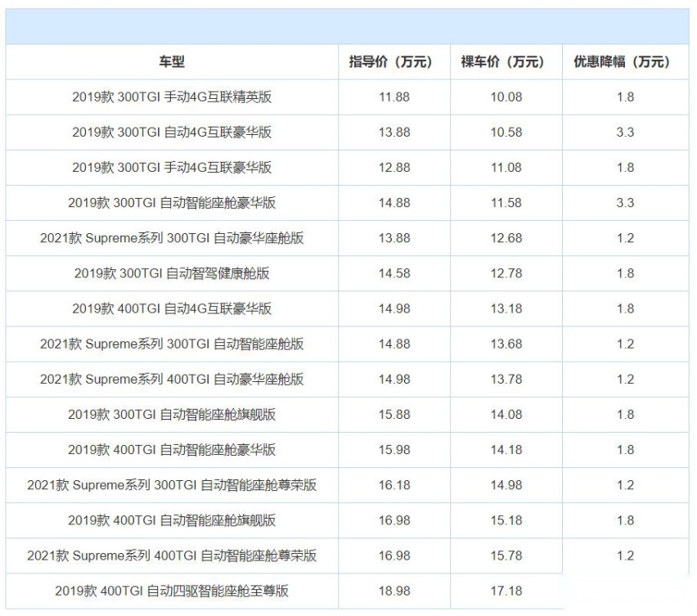
Task: Select row 2019款 300TGI 手动4G互联精英版
Action: tap(347, 97)
